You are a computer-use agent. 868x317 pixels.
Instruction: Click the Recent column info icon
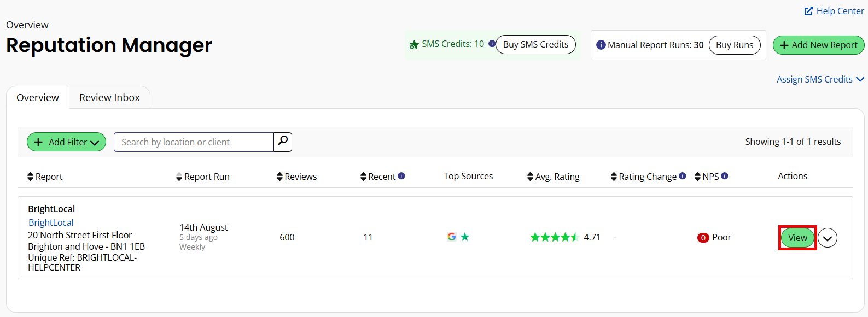pyautogui.click(x=401, y=176)
